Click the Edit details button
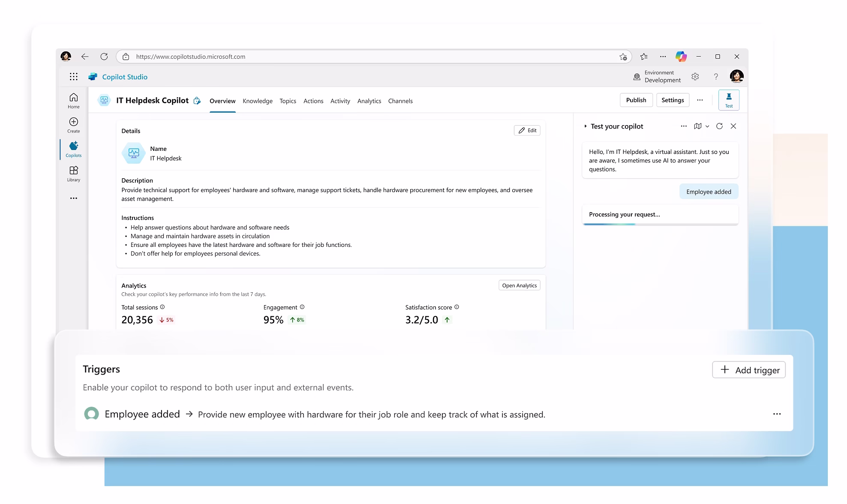Image resolution: width=847 pixels, height=504 pixels. click(x=527, y=131)
